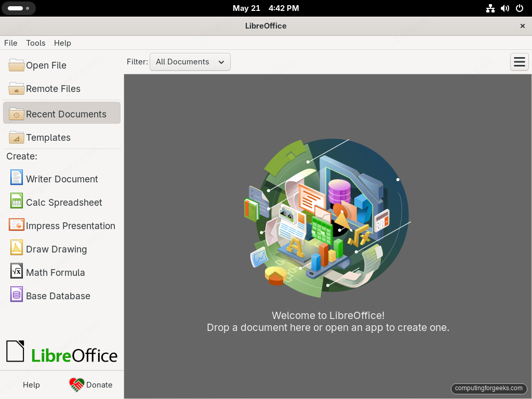The width and height of the screenshot is (532, 399).
Task: Click the Writer Document icon
Action: point(16,178)
